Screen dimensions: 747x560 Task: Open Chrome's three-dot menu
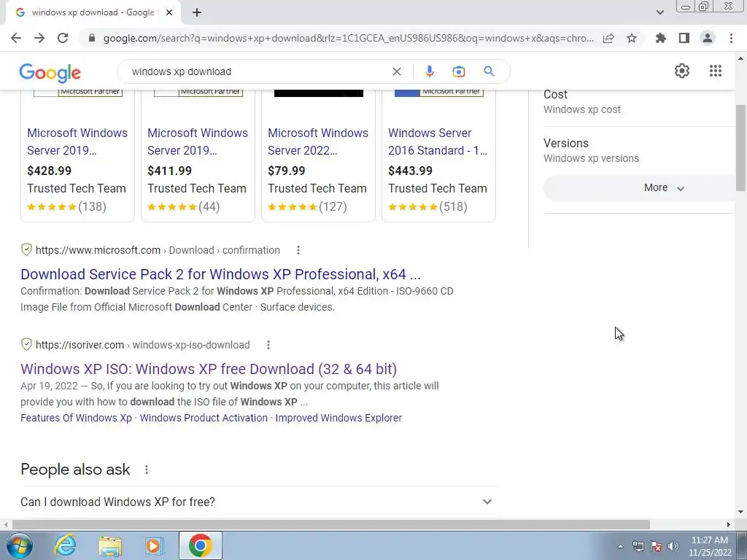731,38
